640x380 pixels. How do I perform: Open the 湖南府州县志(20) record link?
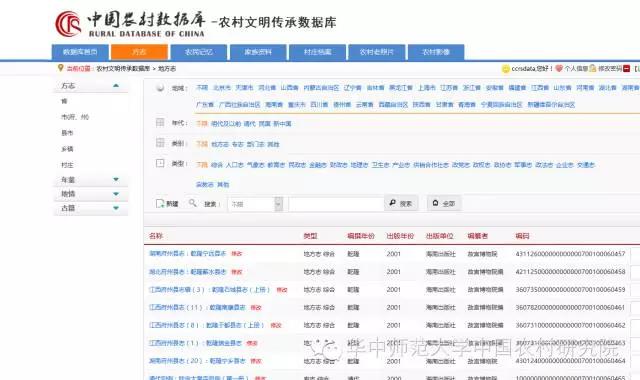[x=197, y=361]
